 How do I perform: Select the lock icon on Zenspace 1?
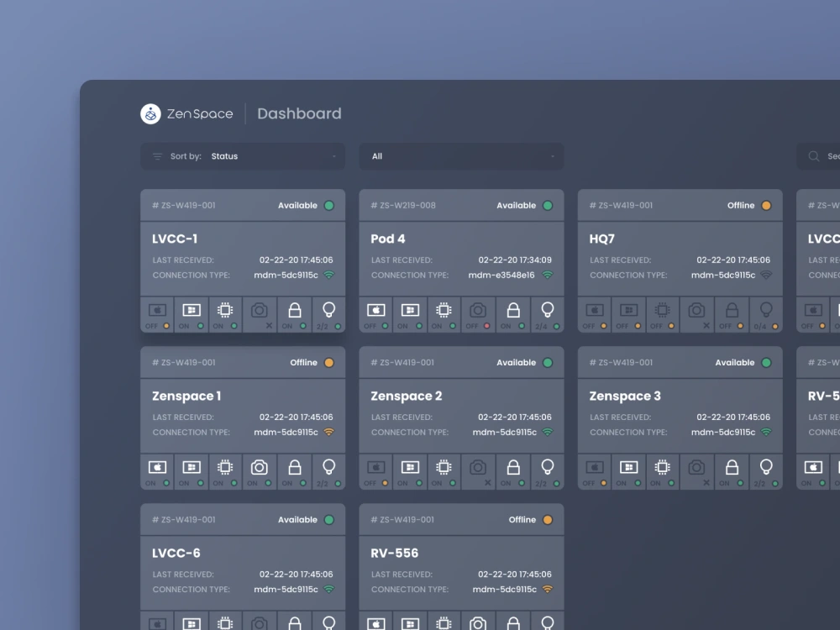[294, 466]
